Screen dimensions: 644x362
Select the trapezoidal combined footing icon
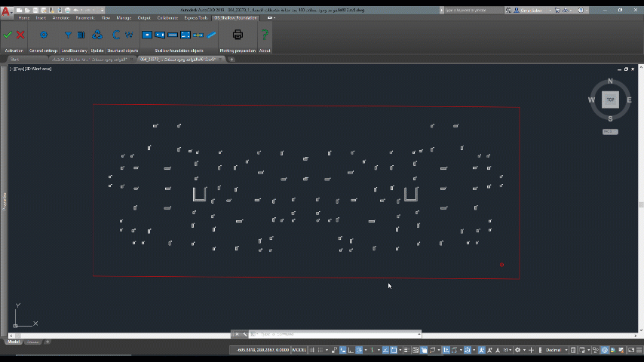(160, 35)
